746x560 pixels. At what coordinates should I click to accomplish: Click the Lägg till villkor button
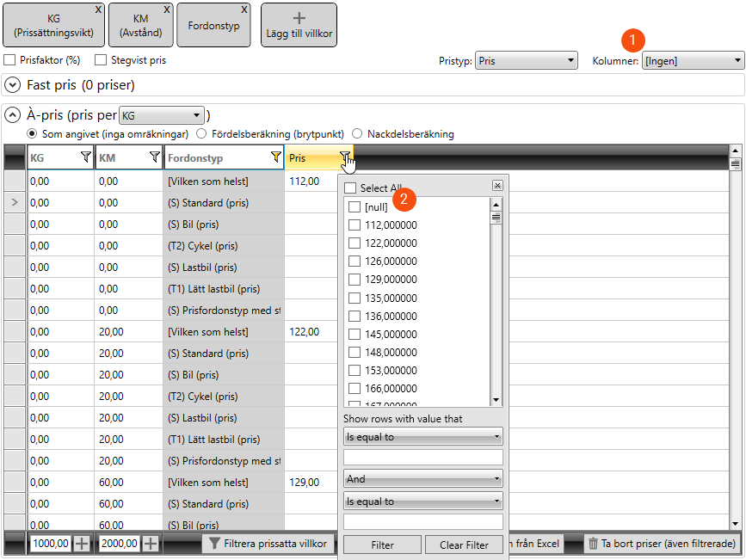pos(299,25)
